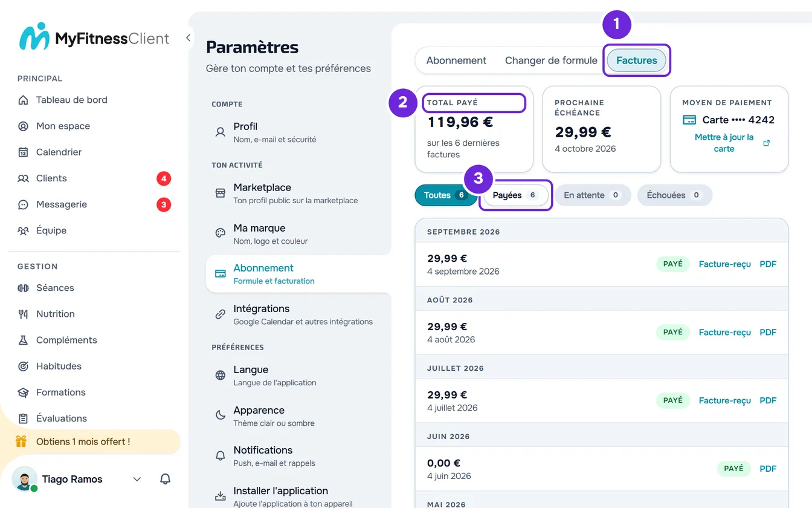The height and width of the screenshot is (508, 812).
Task: Click the Obtiens 1 mois offert banner
Action: (94, 441)
